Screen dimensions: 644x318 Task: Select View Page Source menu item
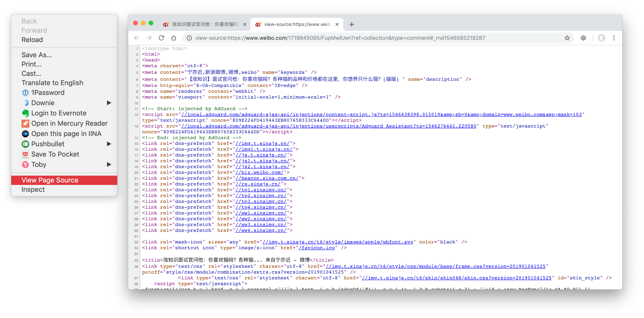point(50,180)
